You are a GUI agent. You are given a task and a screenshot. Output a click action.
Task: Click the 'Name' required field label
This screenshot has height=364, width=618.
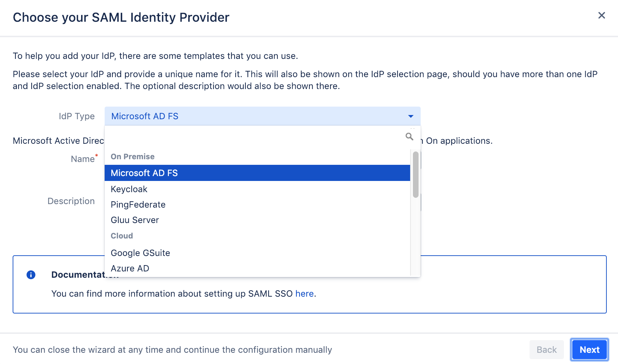[x=84, y=159]
